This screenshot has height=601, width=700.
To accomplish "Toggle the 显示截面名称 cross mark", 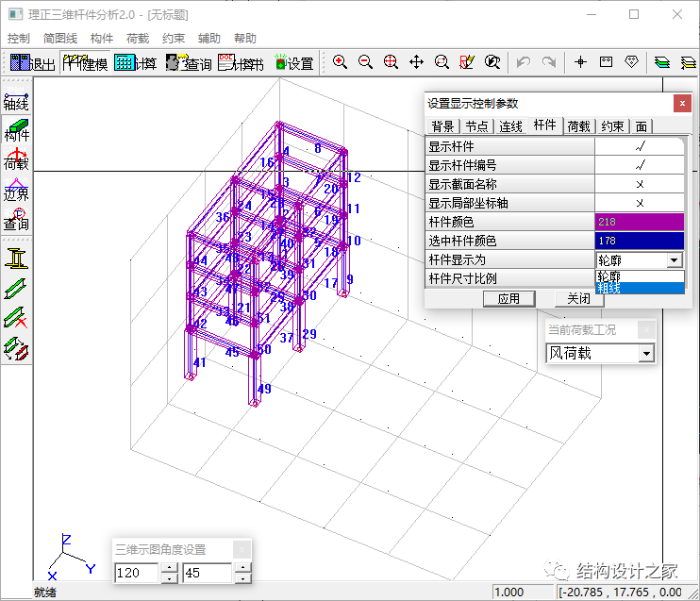I will 640,184.
